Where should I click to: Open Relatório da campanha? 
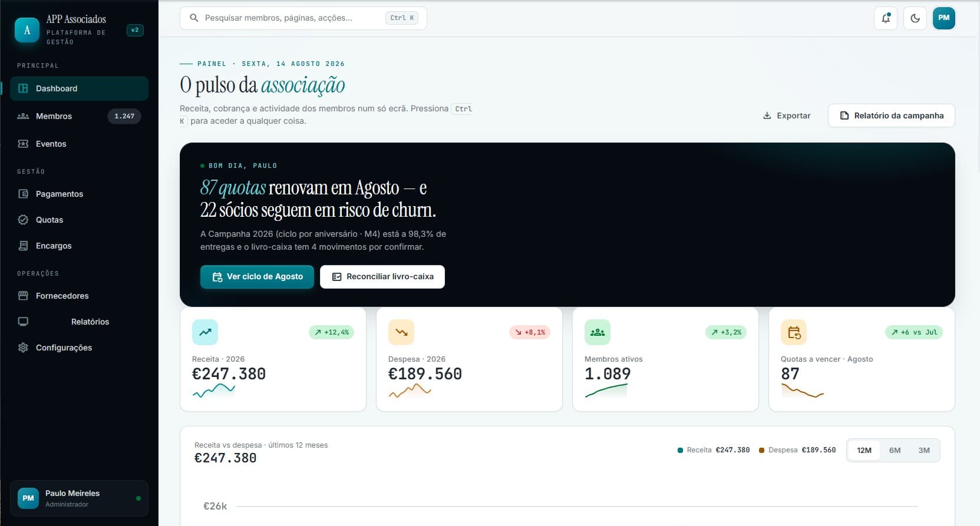(891, 116)
